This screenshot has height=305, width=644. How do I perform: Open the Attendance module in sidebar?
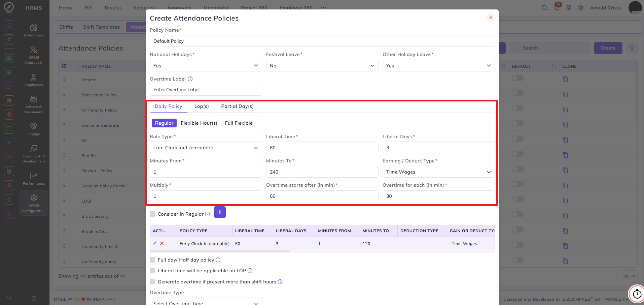[x=34, y=30]
